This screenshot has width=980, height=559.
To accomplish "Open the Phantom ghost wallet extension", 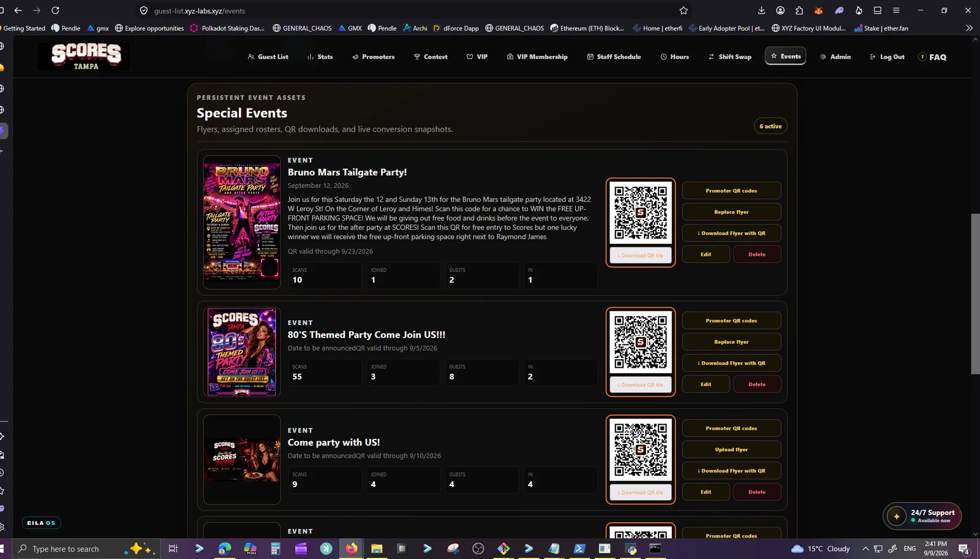I will tap(839, 10).
